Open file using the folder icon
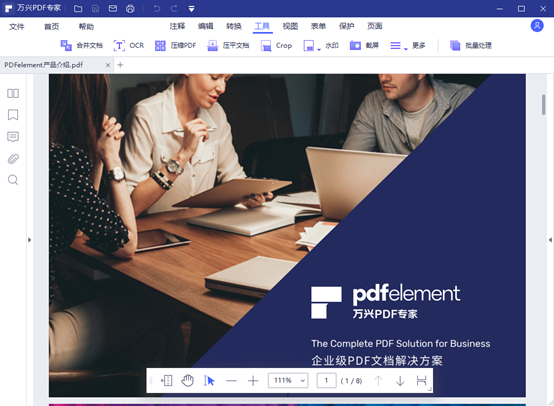This screenshot has width=554, height=406. tap(78, 8)
